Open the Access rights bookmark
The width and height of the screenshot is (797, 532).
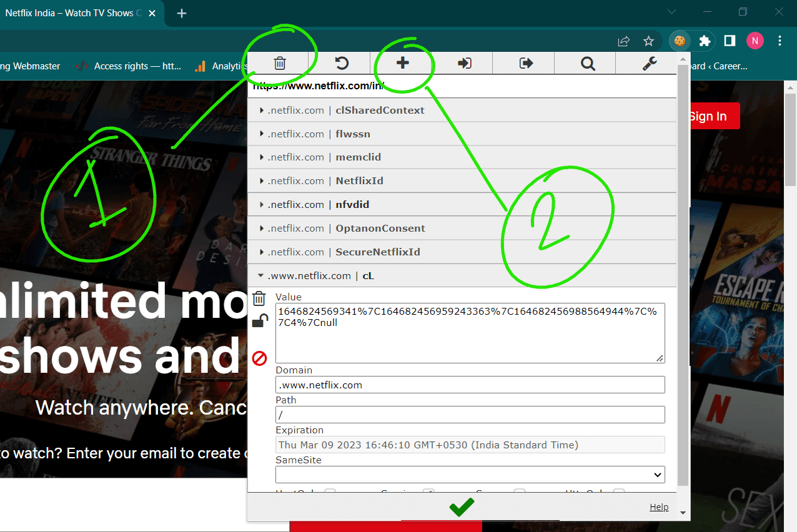coord(128,66)
